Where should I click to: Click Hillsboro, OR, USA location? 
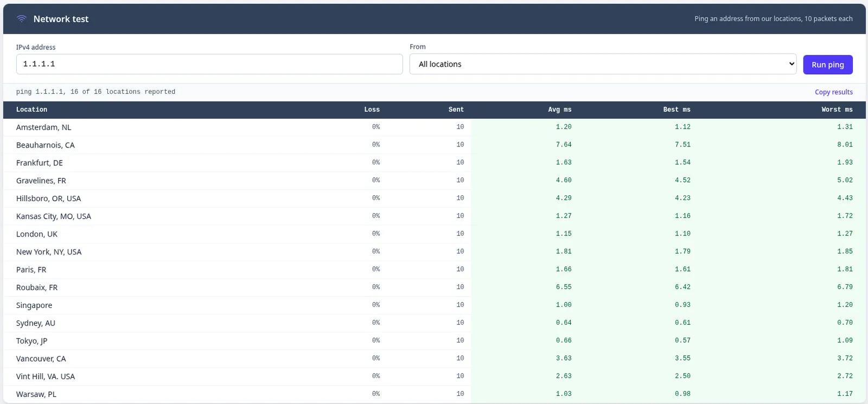tap(49, 198)
